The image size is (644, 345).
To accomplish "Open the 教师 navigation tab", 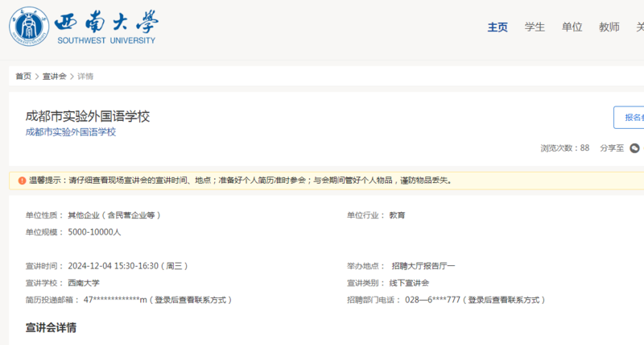I will click(609, 27).
